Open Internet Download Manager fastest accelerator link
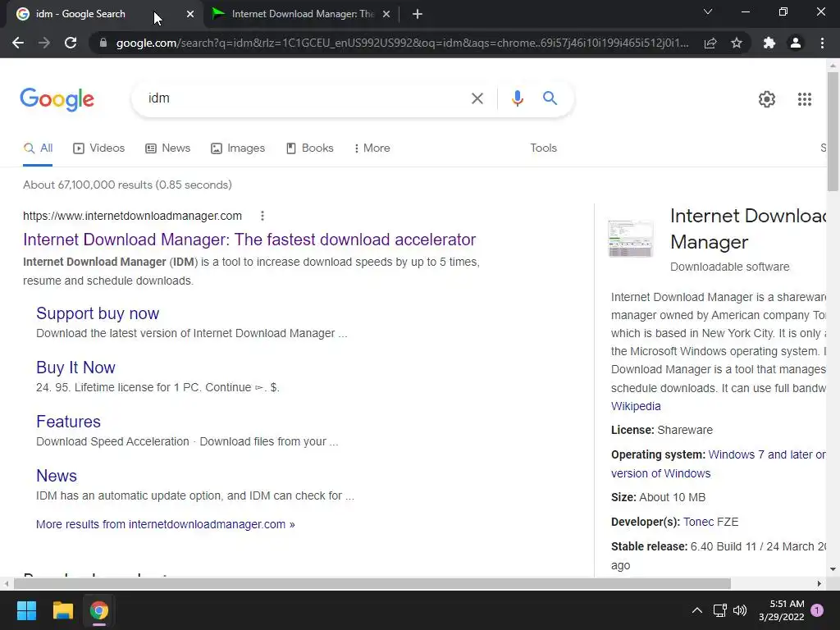Screen dimensions: 840x630 click(249, 240)
